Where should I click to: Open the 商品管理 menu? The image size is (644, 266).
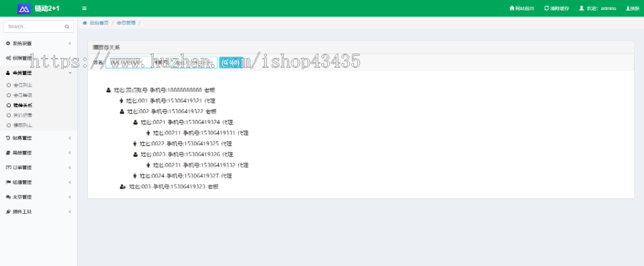tap(21, 153)
